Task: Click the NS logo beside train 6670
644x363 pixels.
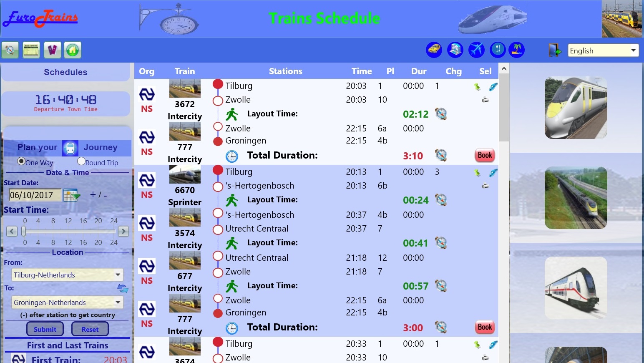Action: coord(147,180)
